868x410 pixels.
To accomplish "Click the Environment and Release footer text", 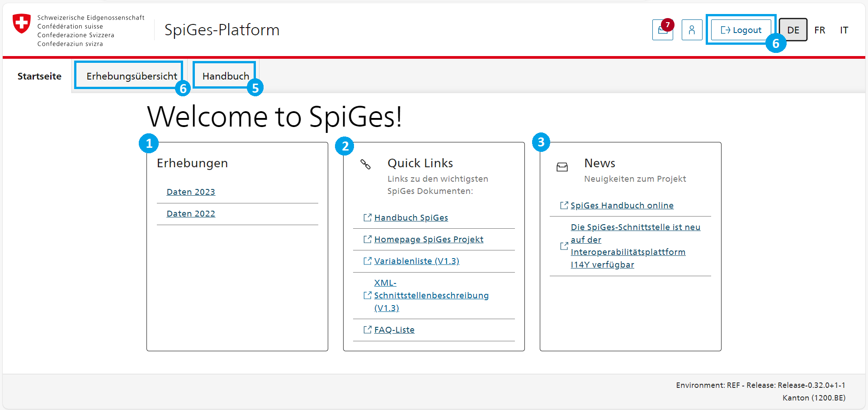I will click(760, 385).
